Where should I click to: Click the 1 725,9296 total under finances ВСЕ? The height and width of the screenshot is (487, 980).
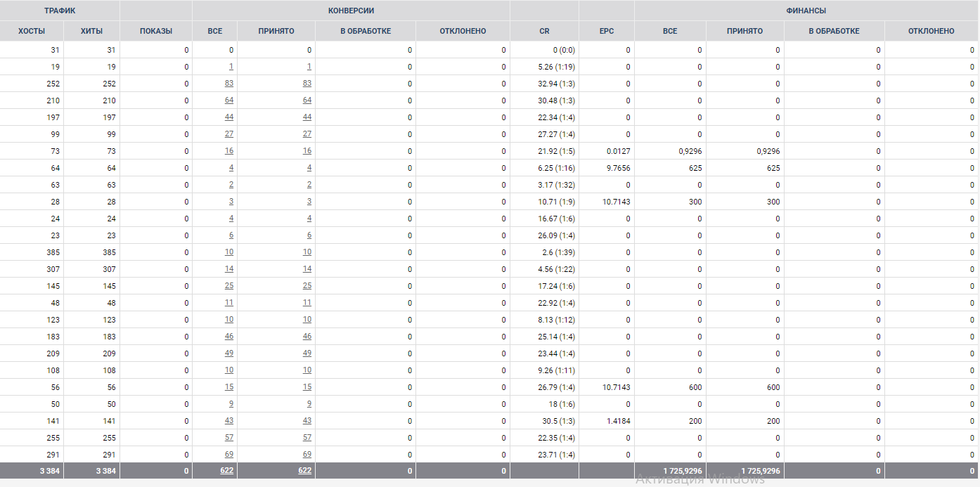pos(682,471)
